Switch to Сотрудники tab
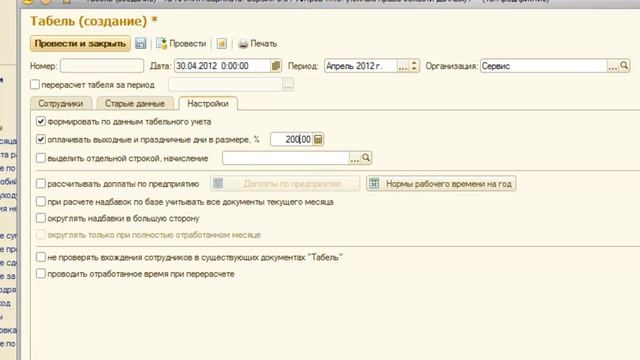This screenshot has width=640, height=360. pyautogui.click(x=61, y=103)
